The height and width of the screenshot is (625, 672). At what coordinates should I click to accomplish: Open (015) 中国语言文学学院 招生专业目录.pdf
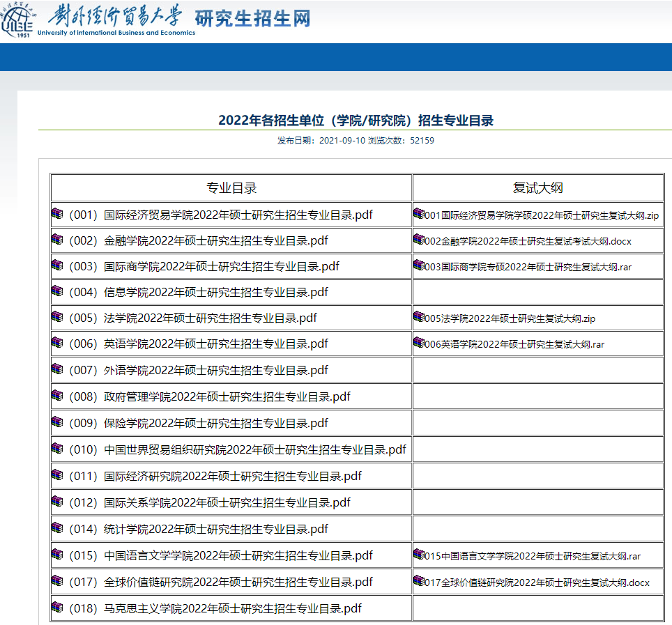[x=221, y=555]
